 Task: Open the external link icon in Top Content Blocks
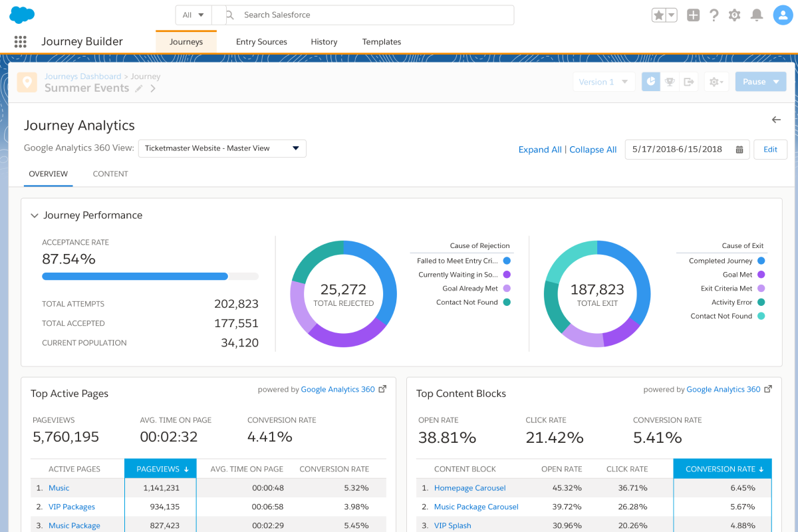pos(768,389)
